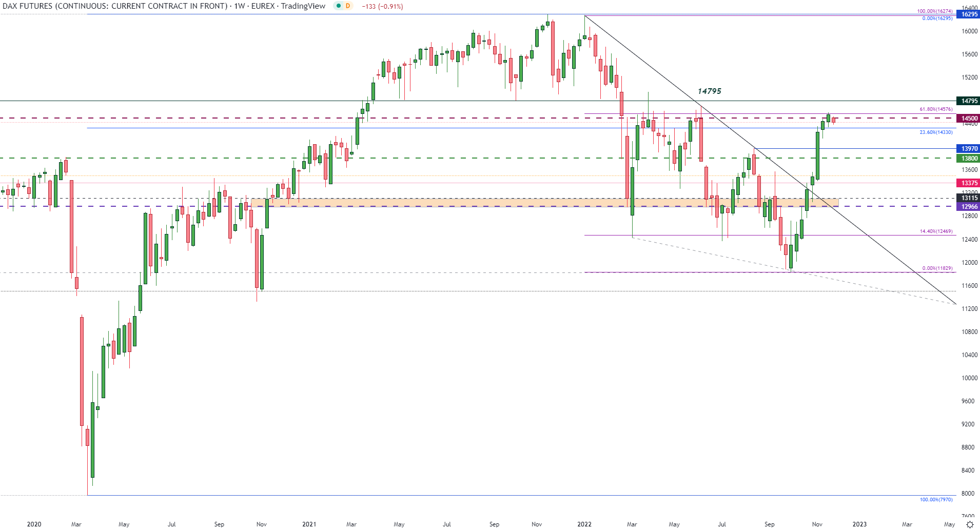Viewport: 980px width, 529px height.
Task: Click the 12000 level on price scale
Action: [969, 263]
